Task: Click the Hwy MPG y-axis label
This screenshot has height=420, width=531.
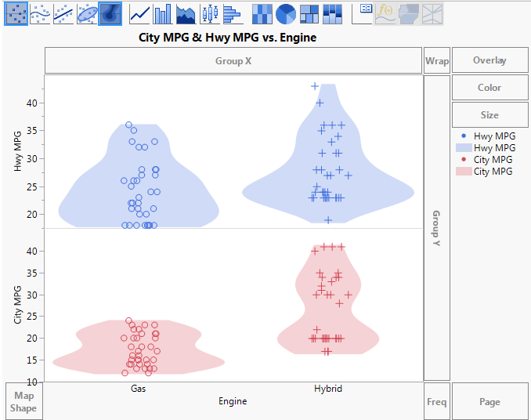Action: (17, 151)
